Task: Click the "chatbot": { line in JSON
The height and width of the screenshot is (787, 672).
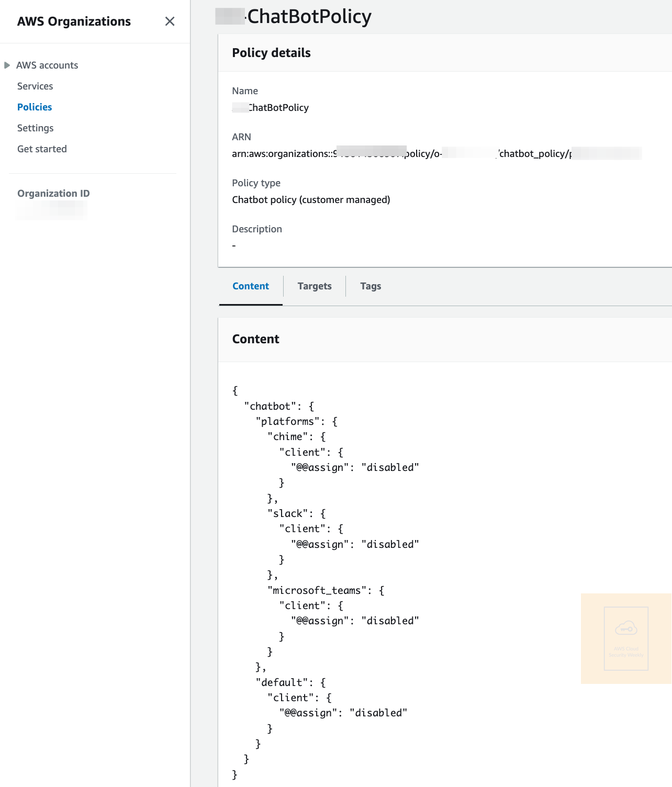Action: 279,406
